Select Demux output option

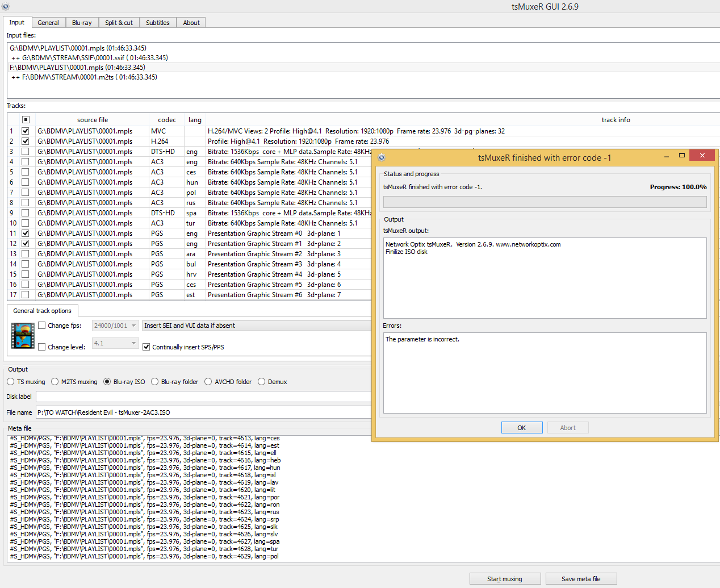click(x=262, y=382)
